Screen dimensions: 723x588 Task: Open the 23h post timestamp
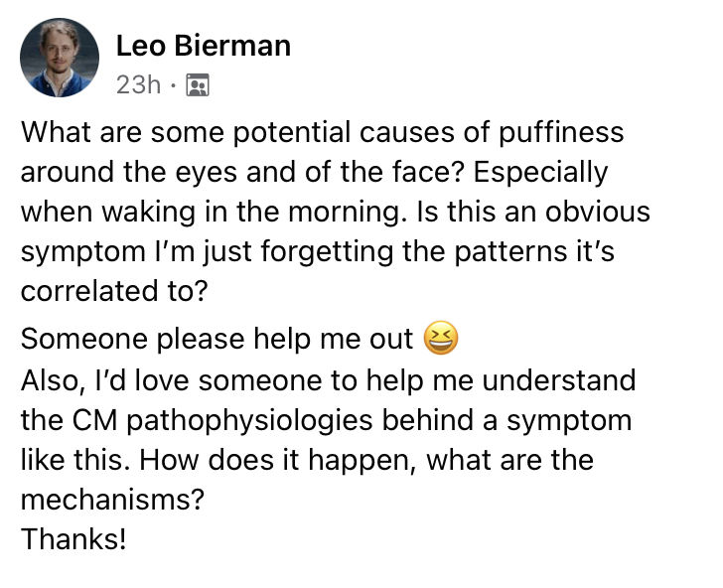(138, 84)
